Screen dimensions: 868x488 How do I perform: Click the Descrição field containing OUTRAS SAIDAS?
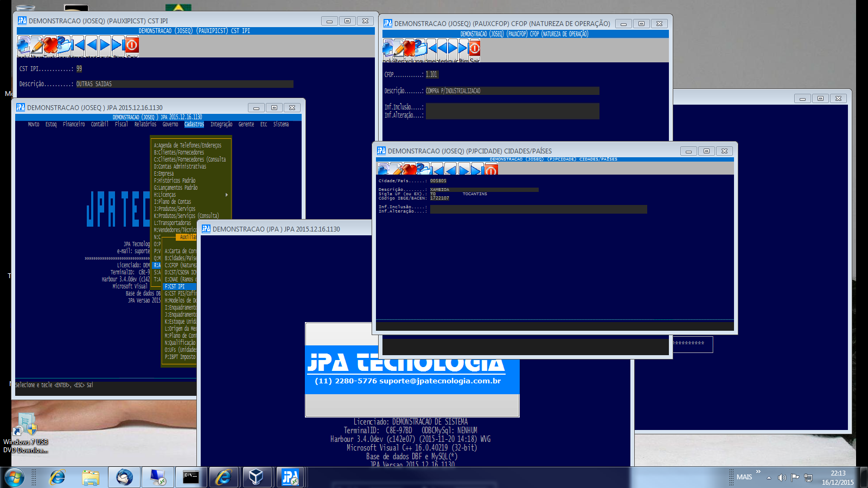[184, 84]
